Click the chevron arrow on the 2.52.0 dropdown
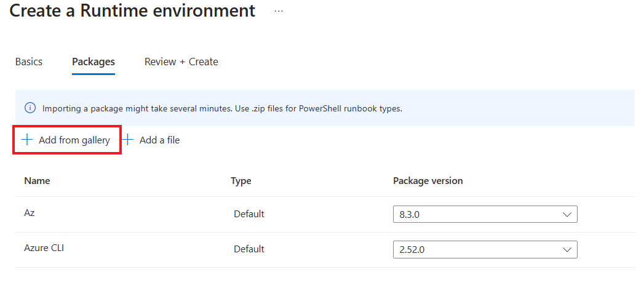The height and width of the screenshot is (296, 644). 566,250
